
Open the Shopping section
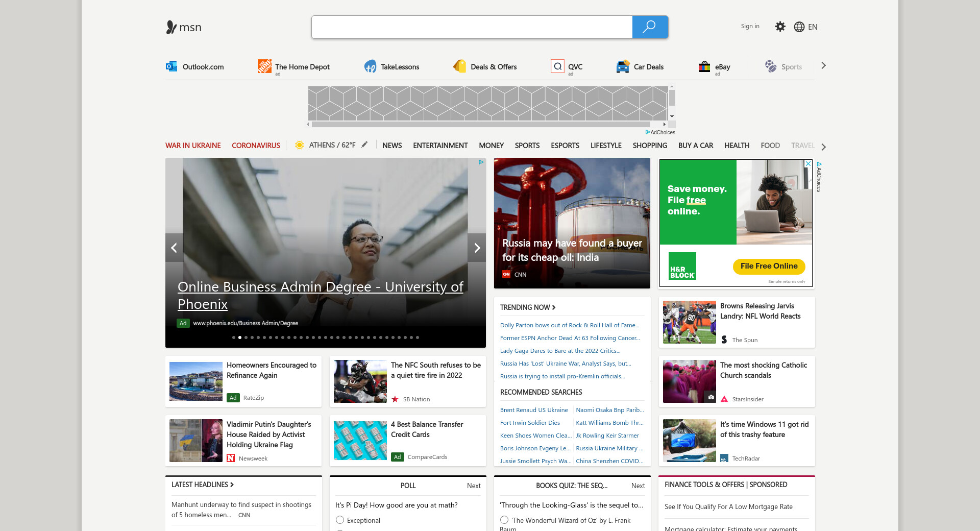click(x=650, y=146)
